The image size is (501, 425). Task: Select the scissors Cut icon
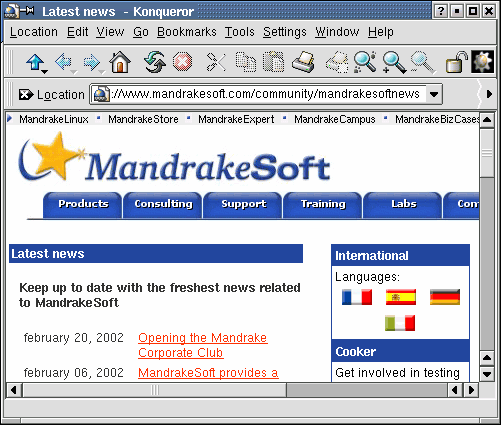tap(216, 62)
